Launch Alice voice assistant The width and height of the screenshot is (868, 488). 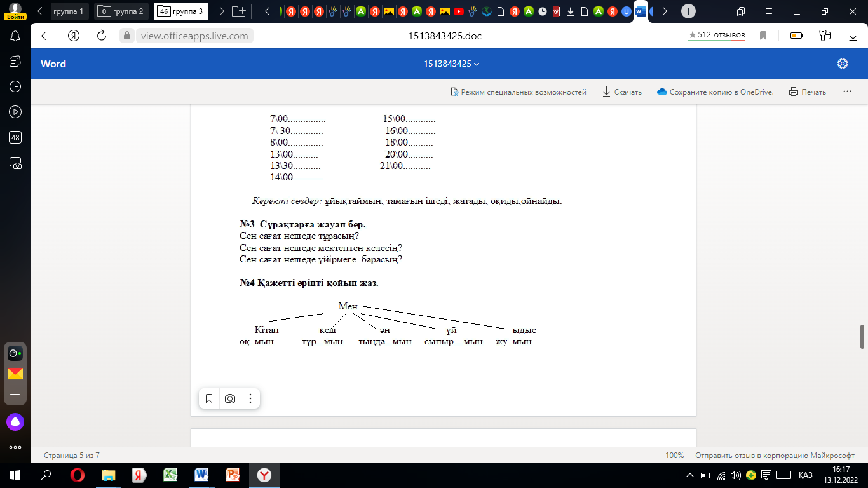(x=15, y=421)
